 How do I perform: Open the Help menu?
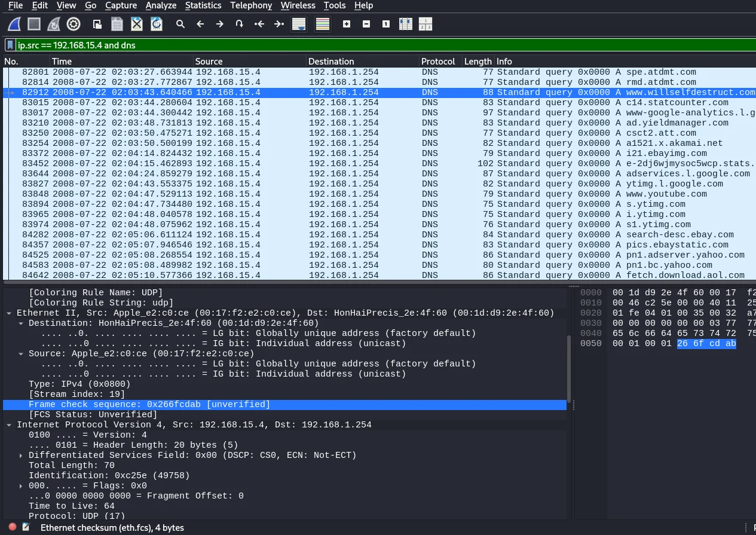point(363,5)
